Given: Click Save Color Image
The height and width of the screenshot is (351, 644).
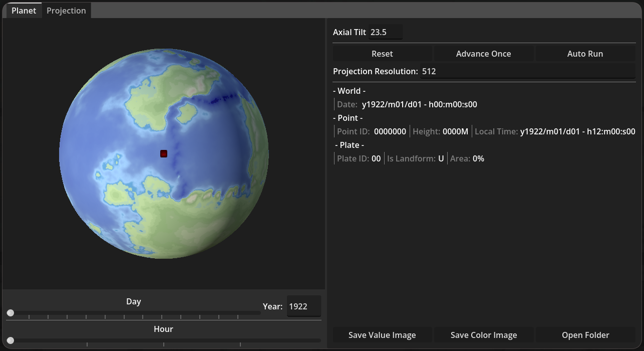Looking at the screenshot, I should coord(483,335).
